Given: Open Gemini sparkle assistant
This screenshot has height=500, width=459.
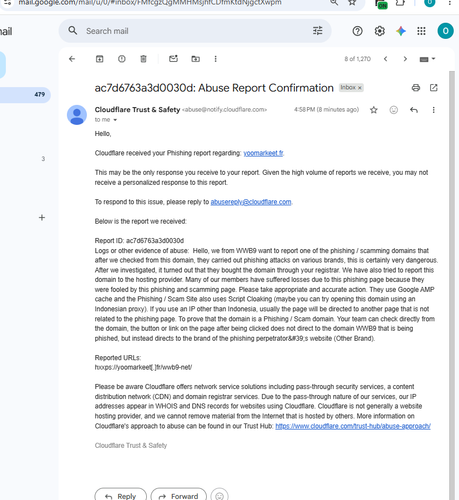Looking at the screenshot, I should pyautogui.click(x=401, y=31).
